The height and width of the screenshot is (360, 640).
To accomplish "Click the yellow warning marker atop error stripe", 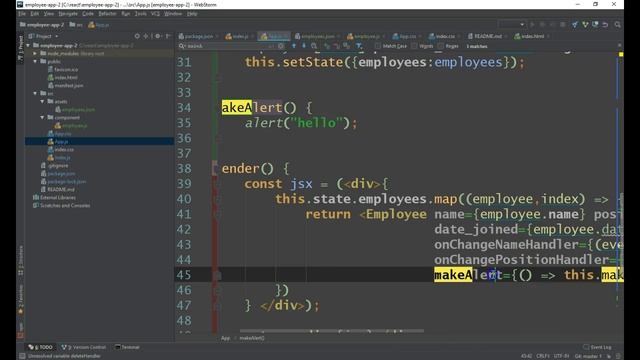I will (620, 54).
